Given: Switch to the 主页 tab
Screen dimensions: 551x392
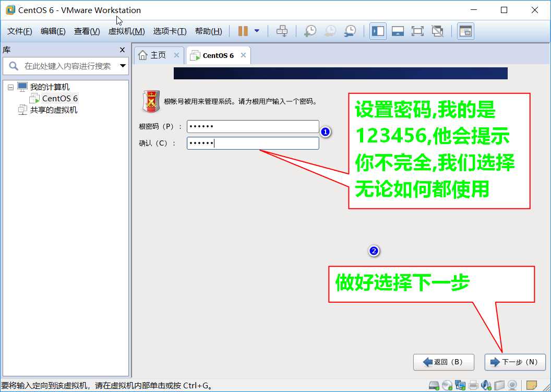Looking at the screenshot, I should (158, 55).
